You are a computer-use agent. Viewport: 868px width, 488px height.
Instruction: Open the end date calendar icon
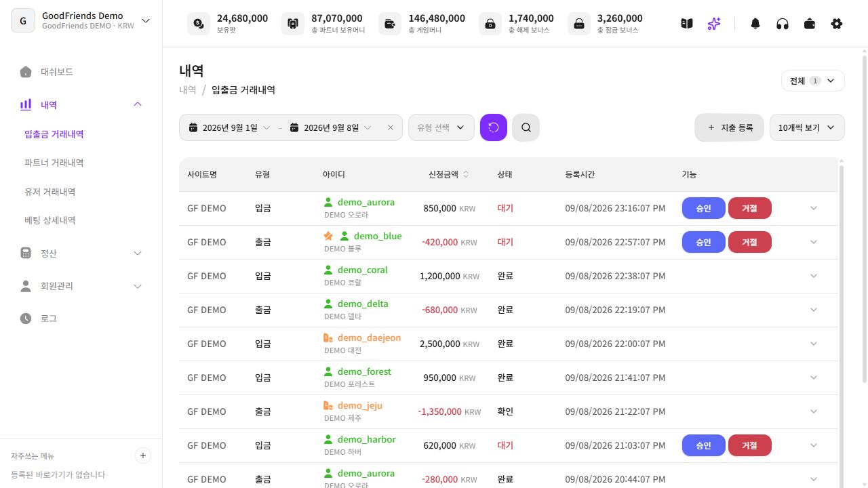[x=294, y=127]
